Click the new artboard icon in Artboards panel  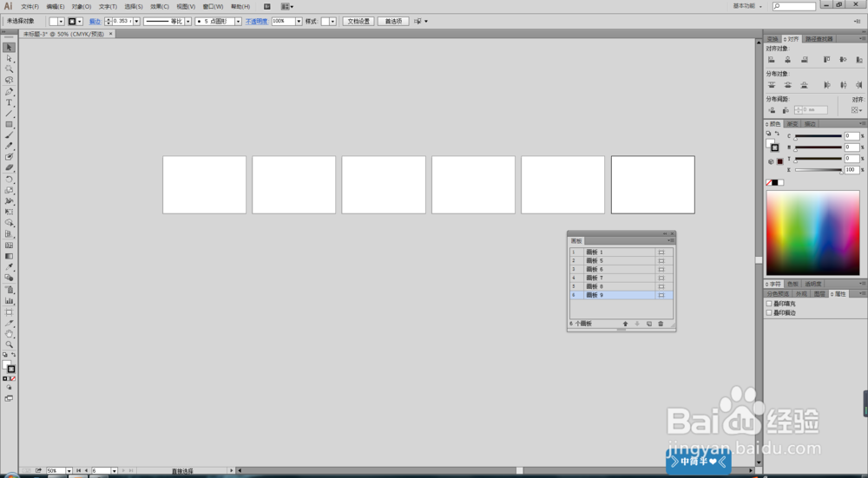pyautogui.click(x=648, y=324)
